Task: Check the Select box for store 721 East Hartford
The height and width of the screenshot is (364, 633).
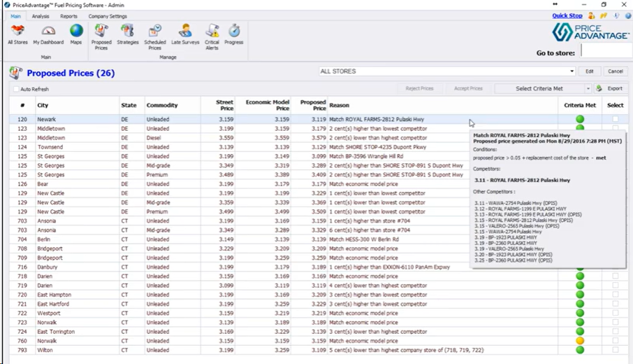Action: pyautogui.click(x=615, y=304)
